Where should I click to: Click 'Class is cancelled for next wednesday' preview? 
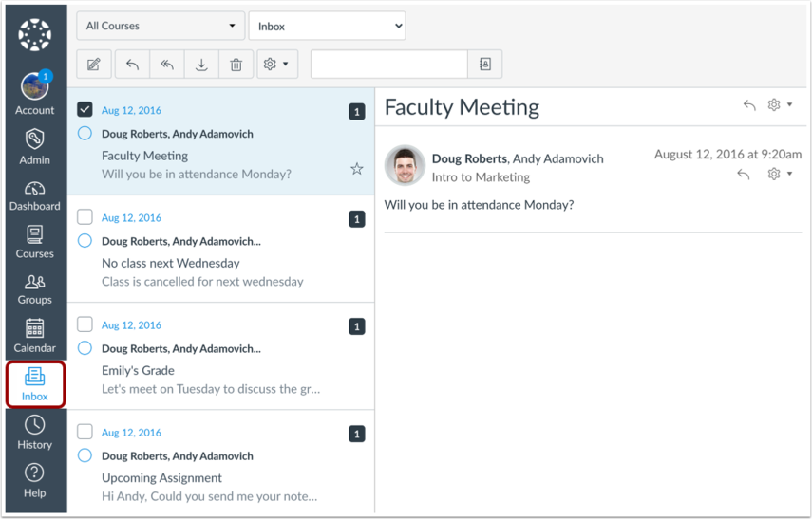click(x=202, y=282)
